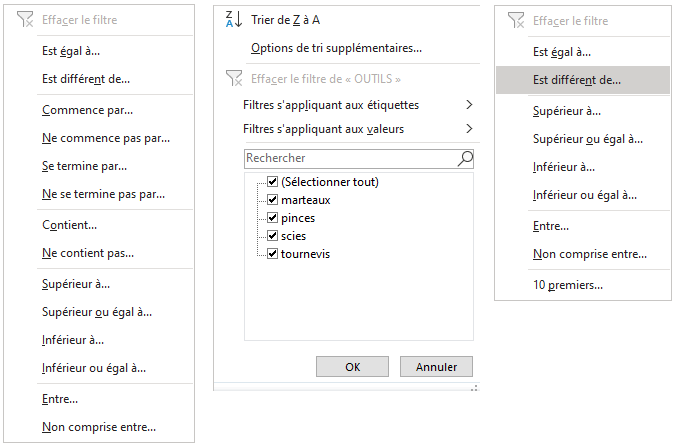The width and height of the screenshot is (674, 445).
Task: Confirm with the OK button
Action: (352, 367)
